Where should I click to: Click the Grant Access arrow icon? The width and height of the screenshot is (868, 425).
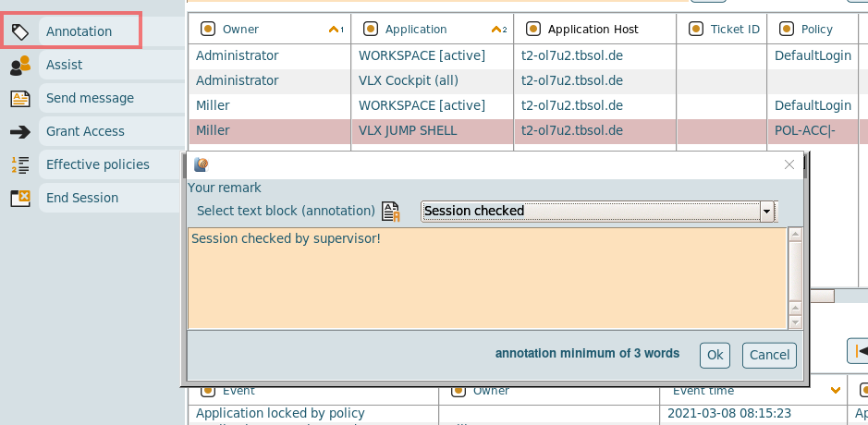tap(19, 132)
